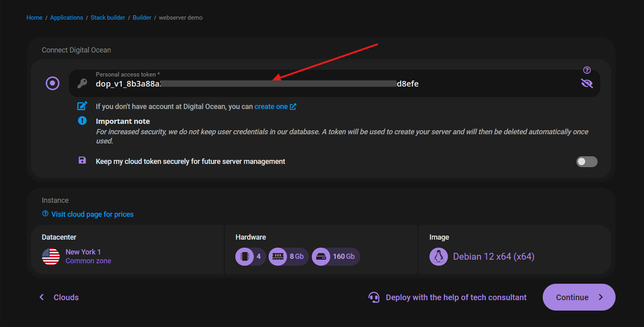This screenshot has width=644, height=327.
Task: Enable keep my cloud token toggle
Action: click(586, 161)
